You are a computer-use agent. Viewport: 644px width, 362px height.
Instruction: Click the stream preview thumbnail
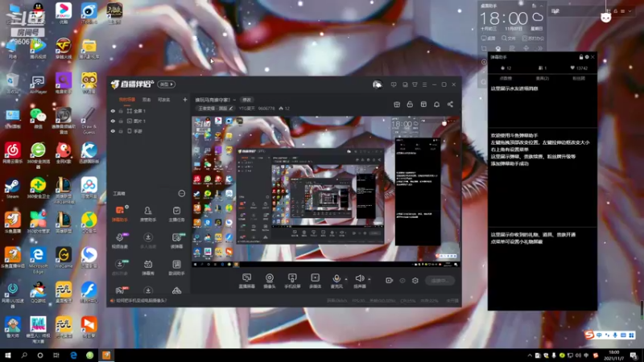pyautogui.click(x=326, y=192)
